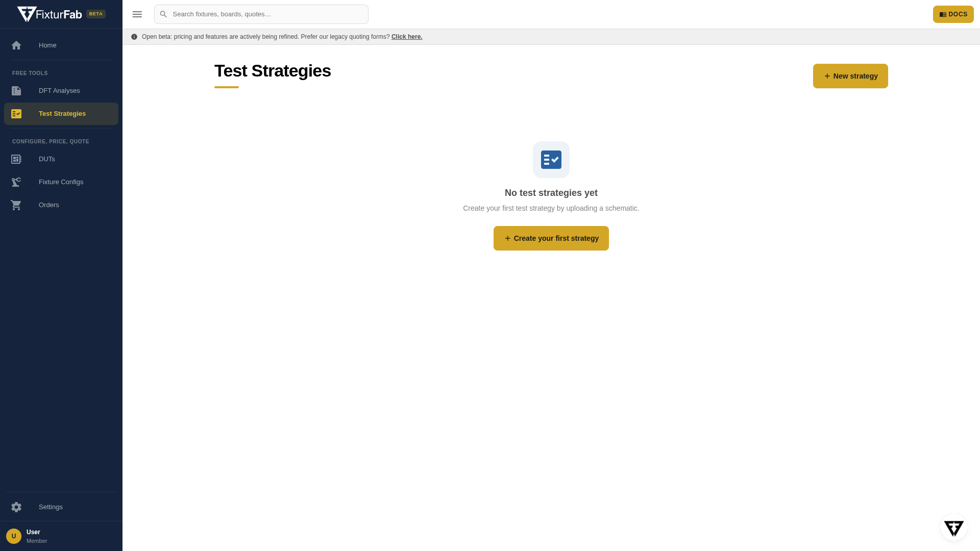Screen dimensions: 980x551
Task: Click the Test Strategies page heading
Action: (x=273, y=71)
